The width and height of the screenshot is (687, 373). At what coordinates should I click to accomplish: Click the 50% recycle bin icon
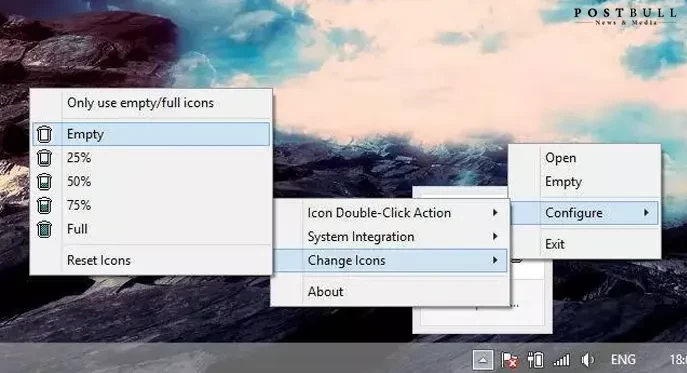(x=44, y=181)
